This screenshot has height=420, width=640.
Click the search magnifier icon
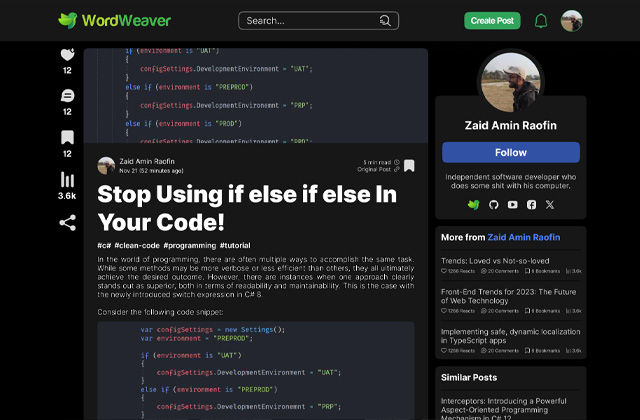pos(385,21)
